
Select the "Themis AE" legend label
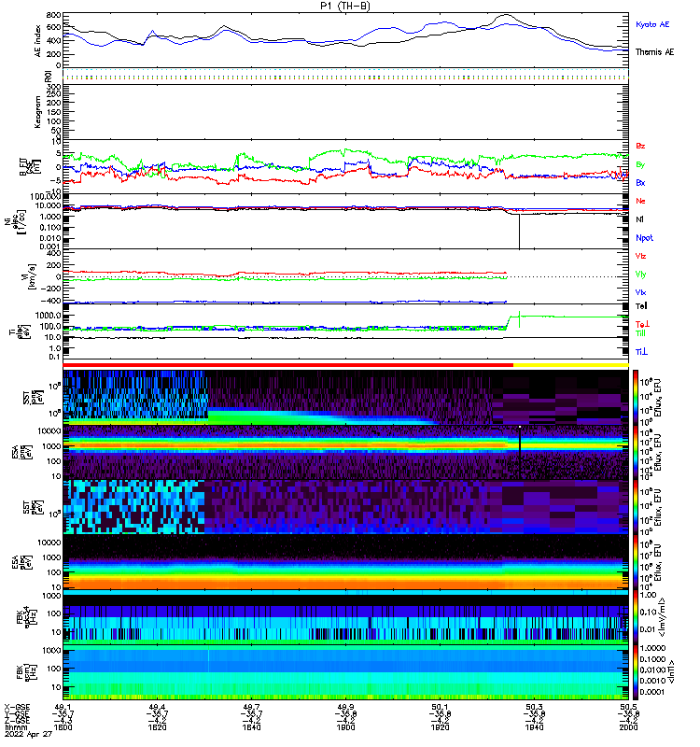[655, 52]
